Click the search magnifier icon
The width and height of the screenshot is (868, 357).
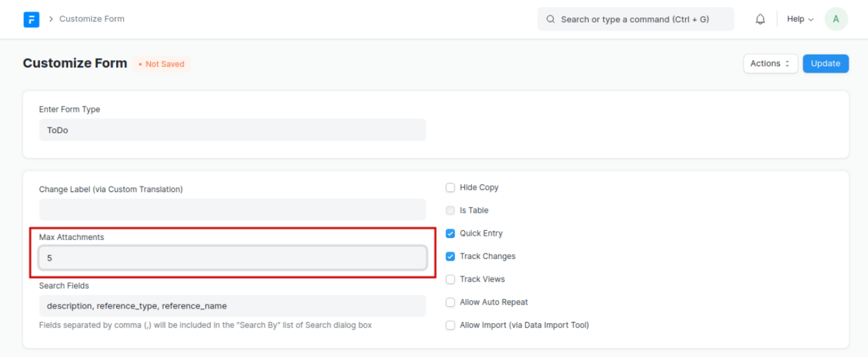551,20
